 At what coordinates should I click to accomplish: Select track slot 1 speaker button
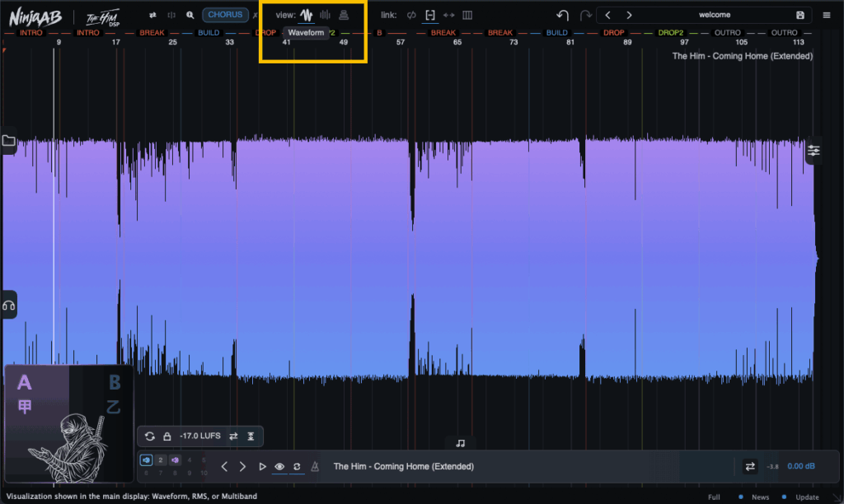click(x=146, y=460)
